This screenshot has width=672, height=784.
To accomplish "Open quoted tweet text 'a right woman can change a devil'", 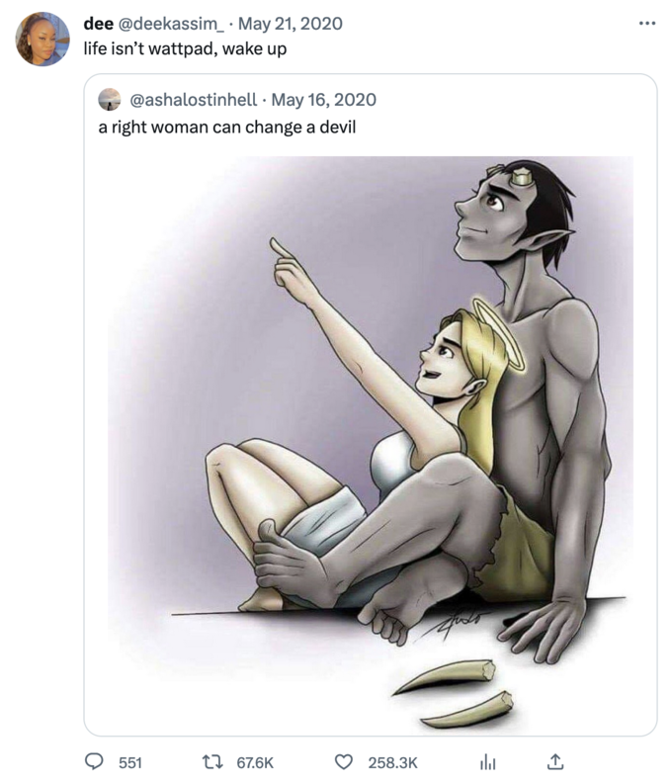I will [227, 128].
